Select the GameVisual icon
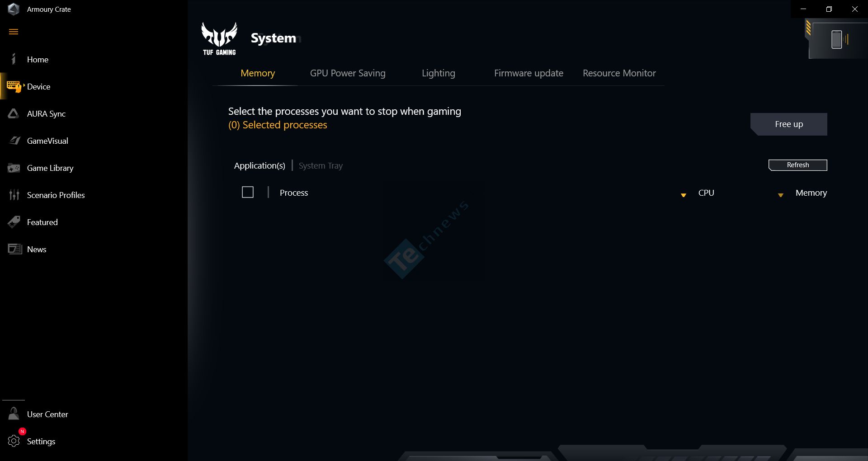Screen dimensions: 868x461 point(14,141)
